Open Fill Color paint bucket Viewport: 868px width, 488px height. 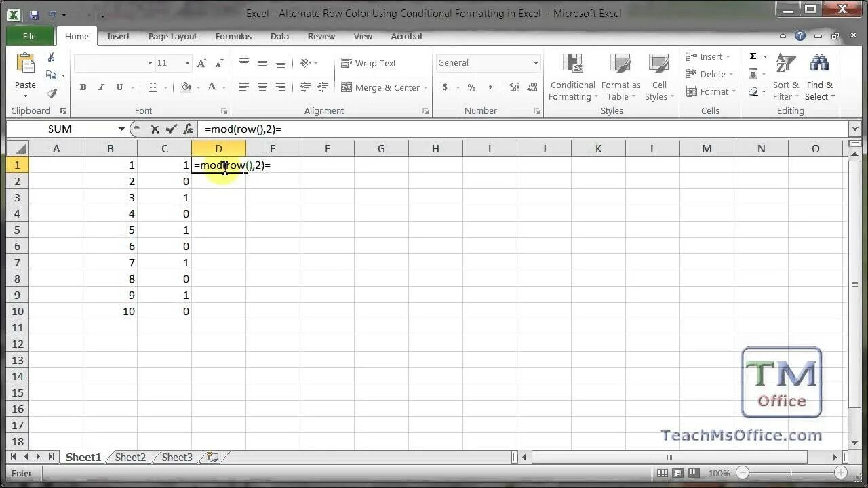pyautogui.click(x=186, y=87)
